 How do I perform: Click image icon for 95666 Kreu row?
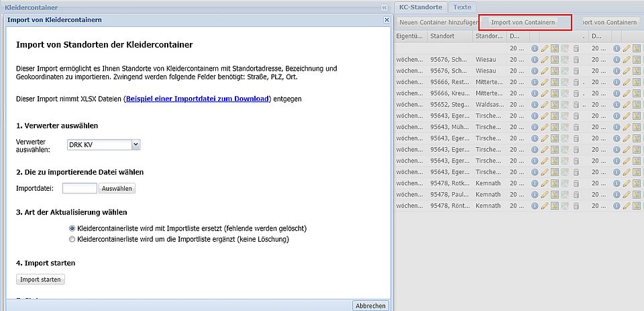[565, 93]
